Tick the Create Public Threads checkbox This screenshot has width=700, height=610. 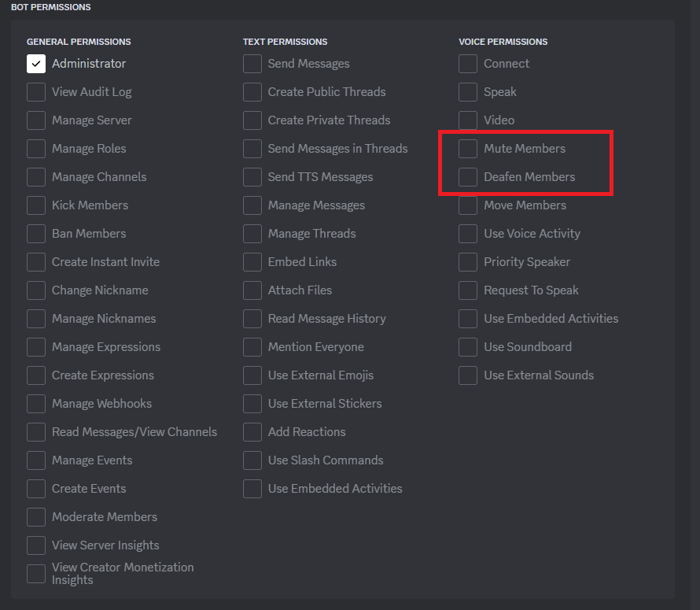click(x=252, y=92)
